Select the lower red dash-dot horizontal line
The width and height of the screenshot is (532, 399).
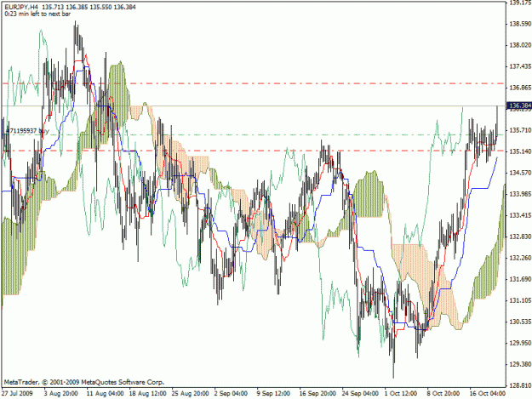pos(254,151)
